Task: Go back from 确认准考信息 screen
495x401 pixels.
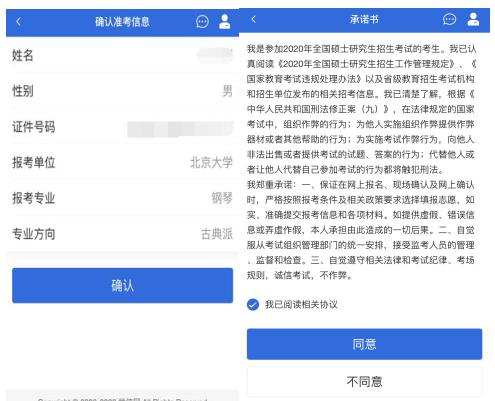Action: coord(18,22)
